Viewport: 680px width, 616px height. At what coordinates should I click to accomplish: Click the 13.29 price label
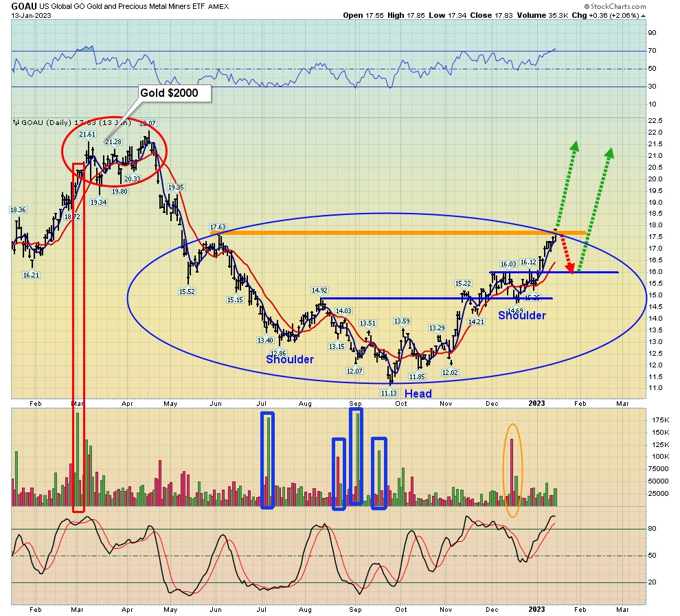pos(437,328)
